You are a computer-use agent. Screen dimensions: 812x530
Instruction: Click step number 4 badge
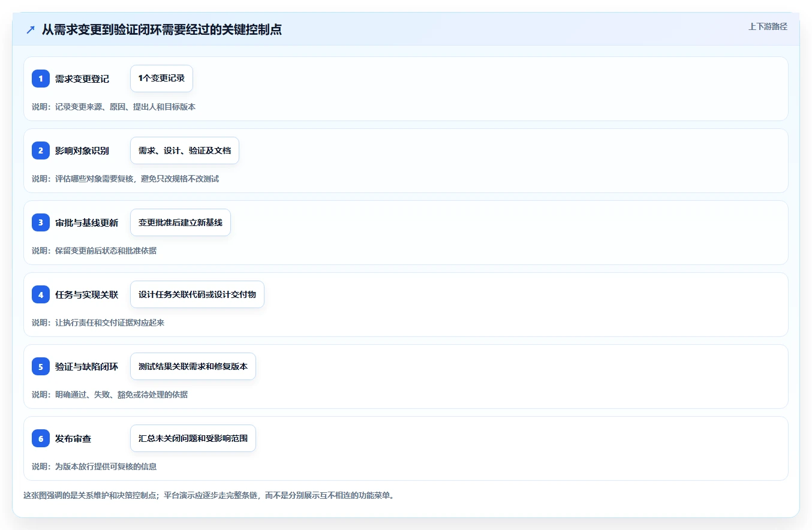(41, 294)
